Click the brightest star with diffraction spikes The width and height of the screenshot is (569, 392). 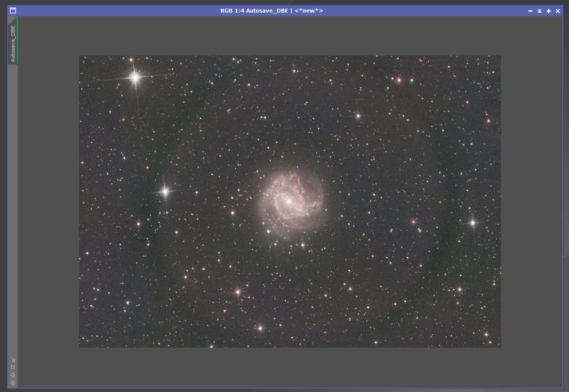tap(135, 77)
